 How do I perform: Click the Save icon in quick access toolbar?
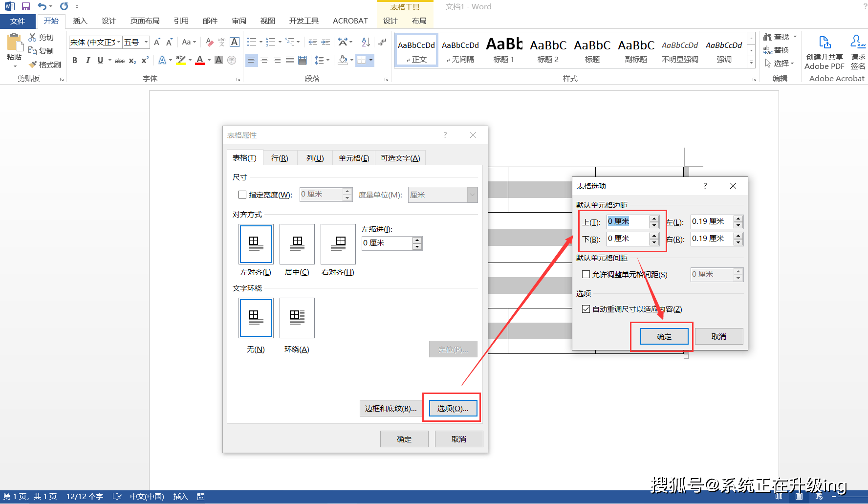click(x=26, y=6)
